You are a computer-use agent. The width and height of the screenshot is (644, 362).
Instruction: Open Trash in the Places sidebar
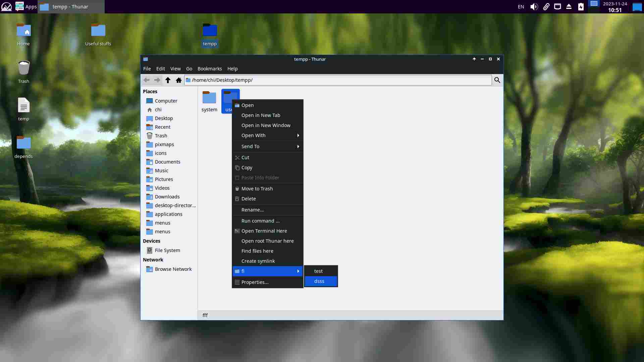161,136
